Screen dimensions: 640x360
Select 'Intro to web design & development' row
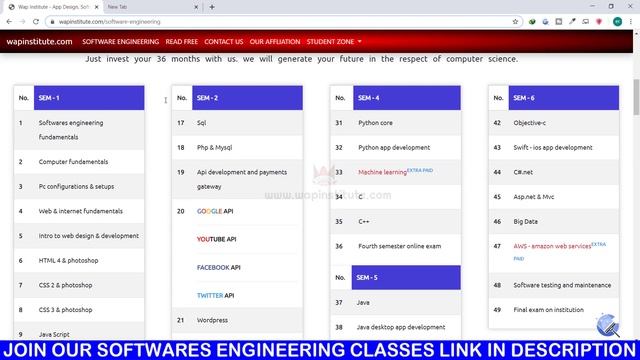pyautogui.click(x=79, y=236)
